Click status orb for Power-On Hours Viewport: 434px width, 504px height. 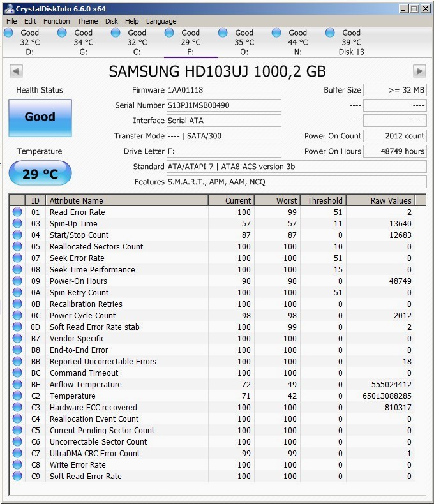coord(17,281)
